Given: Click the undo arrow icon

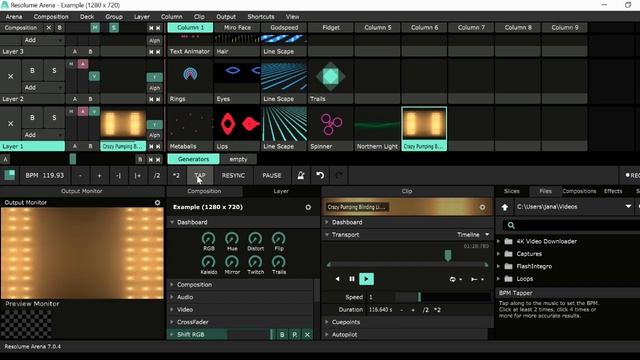Looking at the screenshot, I should coord(320,176).
